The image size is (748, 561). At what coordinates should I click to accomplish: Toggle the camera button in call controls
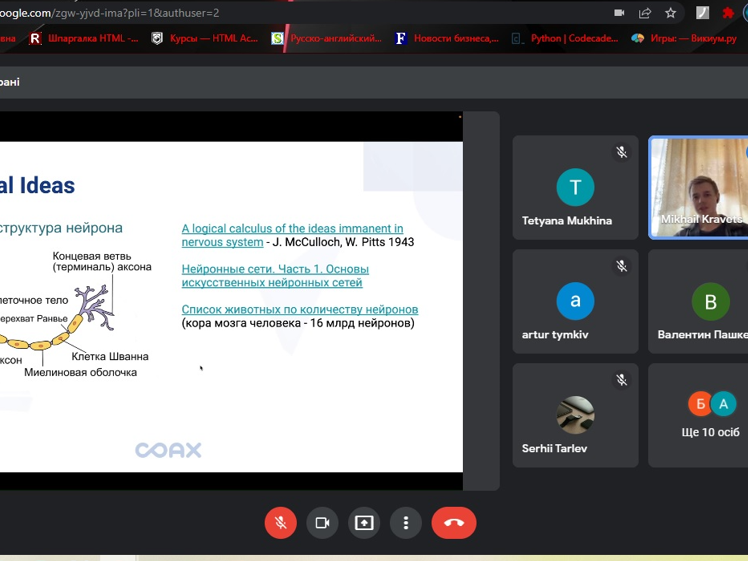pyautogui.click(x=322, y=523)
